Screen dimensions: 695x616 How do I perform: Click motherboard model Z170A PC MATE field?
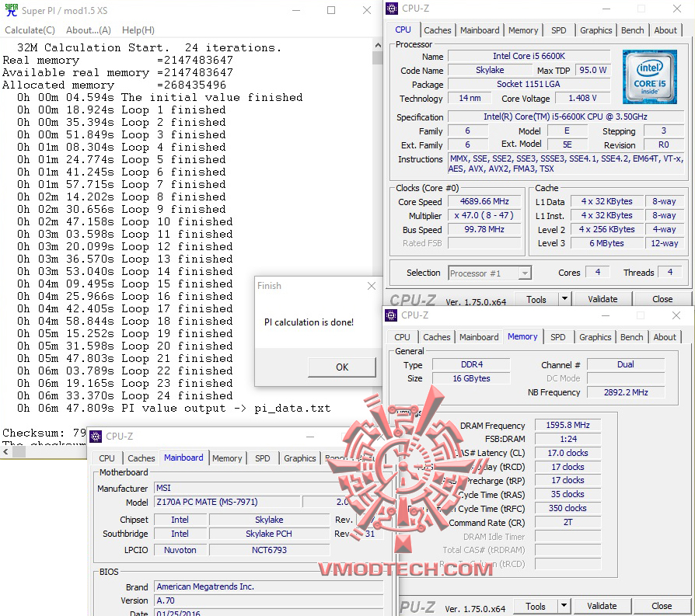click(227, 502)
